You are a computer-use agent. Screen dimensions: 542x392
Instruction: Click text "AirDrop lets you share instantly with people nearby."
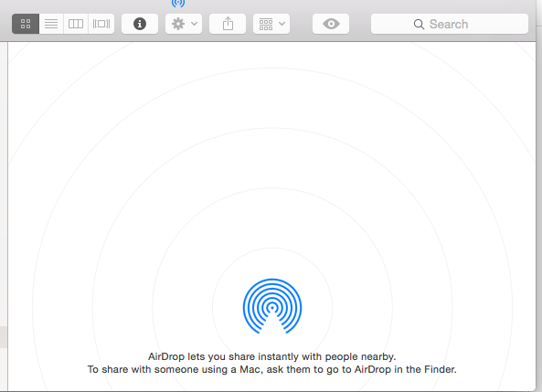272,356
